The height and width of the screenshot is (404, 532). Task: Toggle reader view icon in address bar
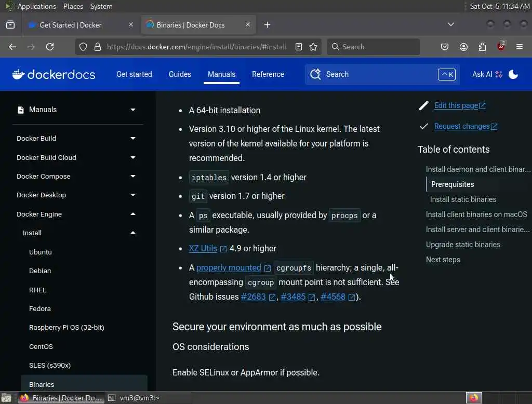pos(299,47)
